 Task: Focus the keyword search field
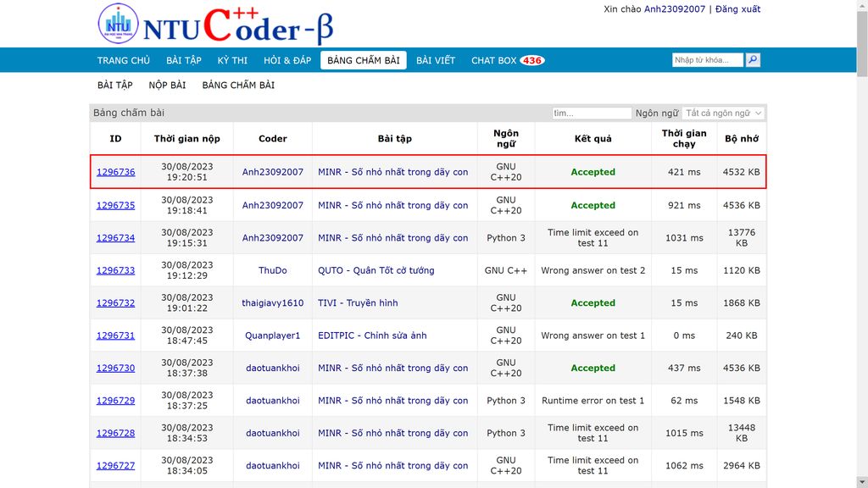click(x=708, y=60)
